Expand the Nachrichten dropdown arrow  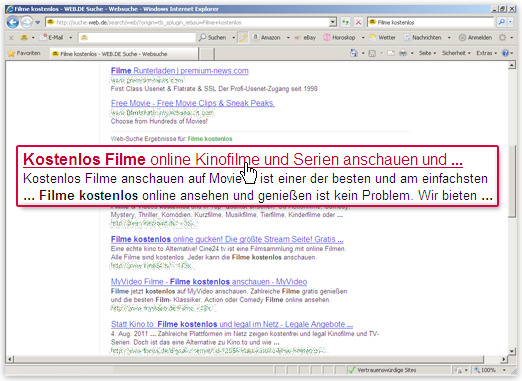pos(449,38)
